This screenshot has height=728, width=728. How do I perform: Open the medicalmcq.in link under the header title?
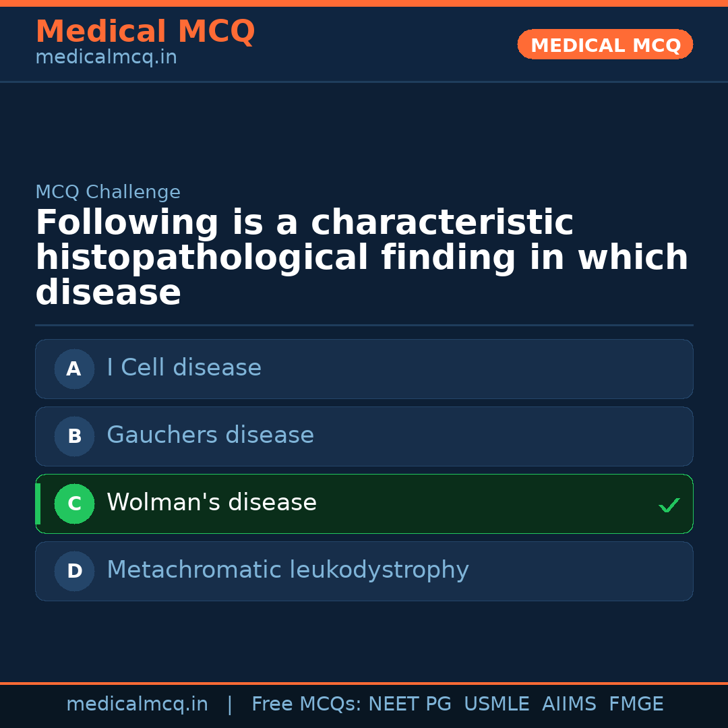pyautogui.click(x=106, y=58)
